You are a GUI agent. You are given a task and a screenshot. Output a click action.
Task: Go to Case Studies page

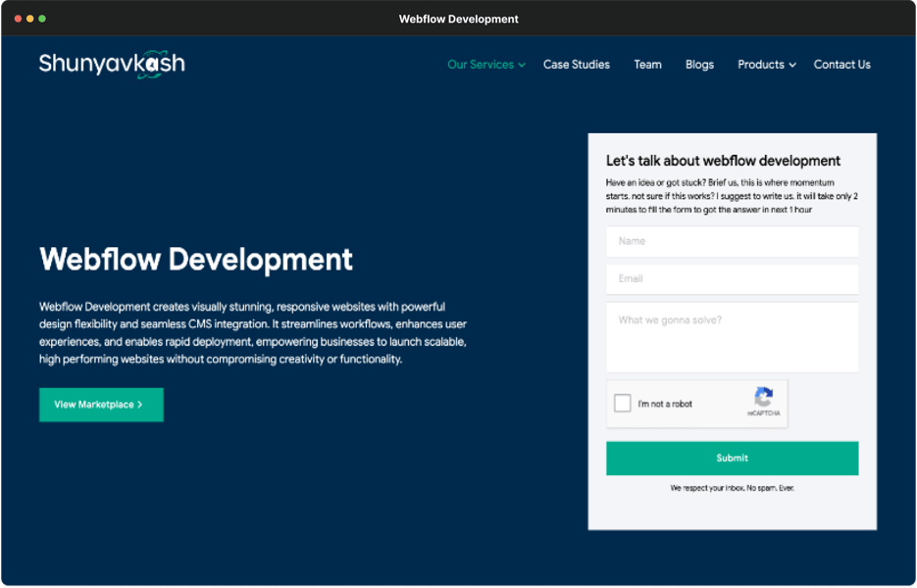click(576, 65)
